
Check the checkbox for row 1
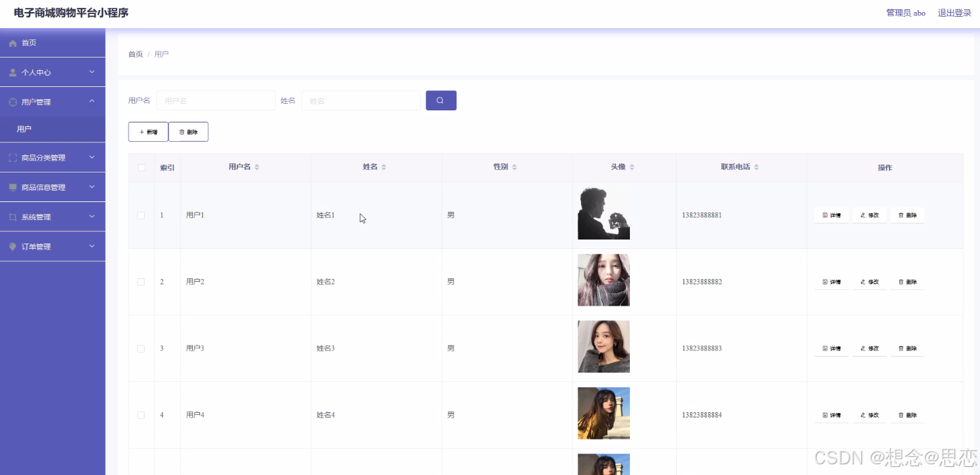141,215
